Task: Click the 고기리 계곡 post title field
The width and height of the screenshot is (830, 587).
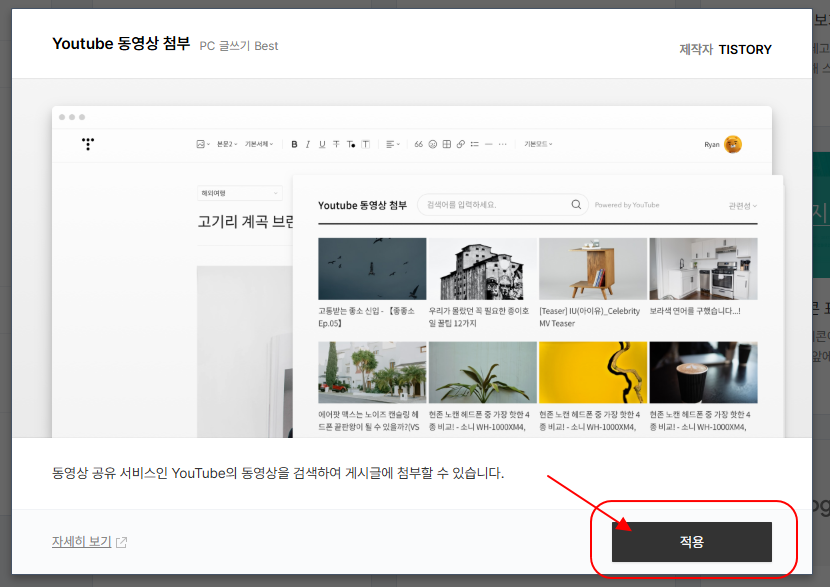Action: pos(245,221)
